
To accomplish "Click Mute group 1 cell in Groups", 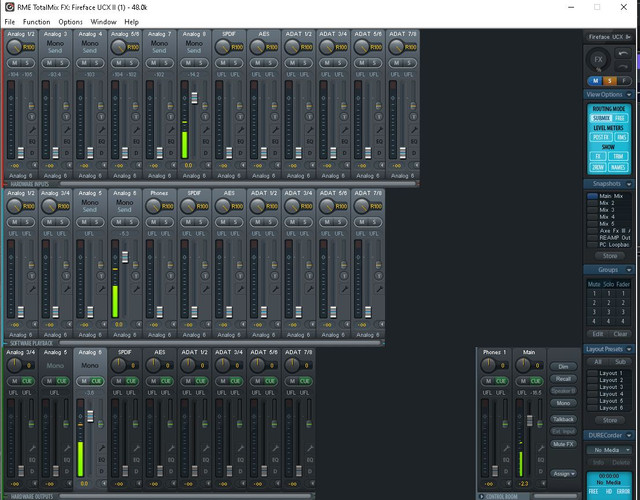I will tap(594, 293).
